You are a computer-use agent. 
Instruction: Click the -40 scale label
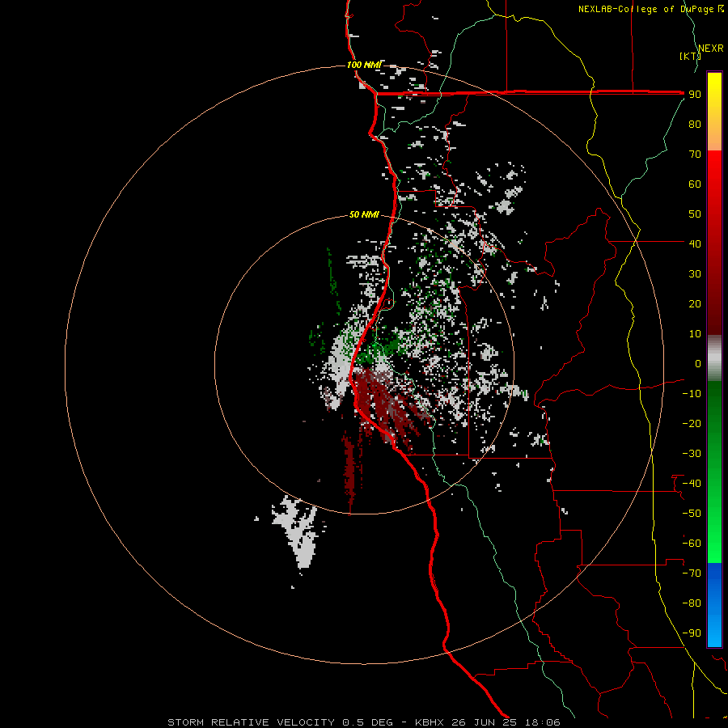click(x=692, y=484)
